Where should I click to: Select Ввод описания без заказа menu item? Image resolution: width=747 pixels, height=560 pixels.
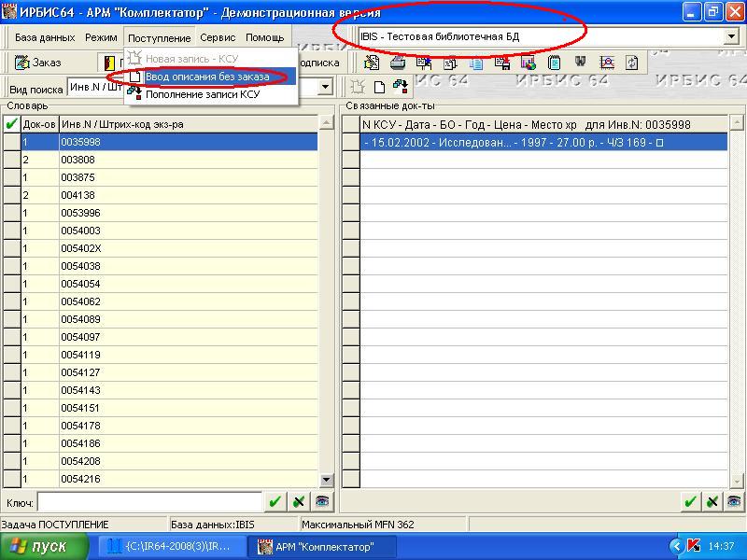click(x=207, y=77)
